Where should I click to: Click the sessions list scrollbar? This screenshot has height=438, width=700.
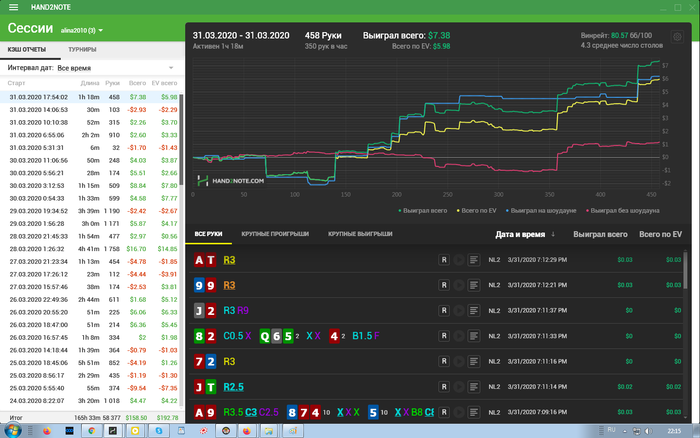(x=181, y=139)
